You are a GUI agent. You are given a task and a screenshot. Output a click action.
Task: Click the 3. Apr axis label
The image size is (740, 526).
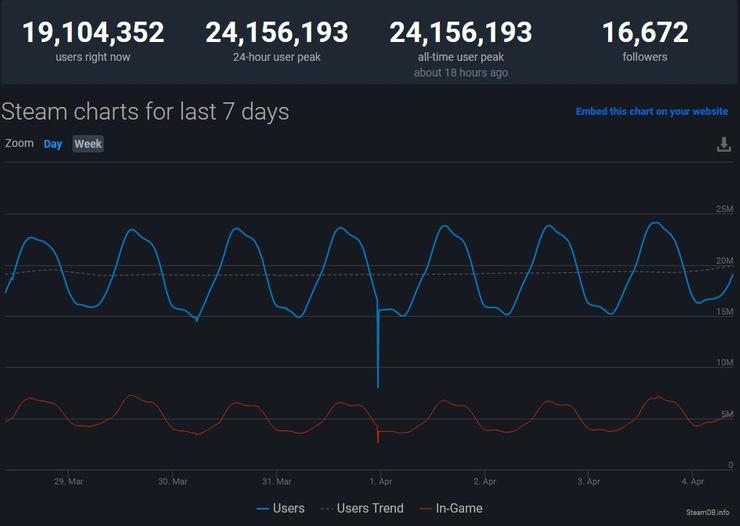(x=589, y=482)
